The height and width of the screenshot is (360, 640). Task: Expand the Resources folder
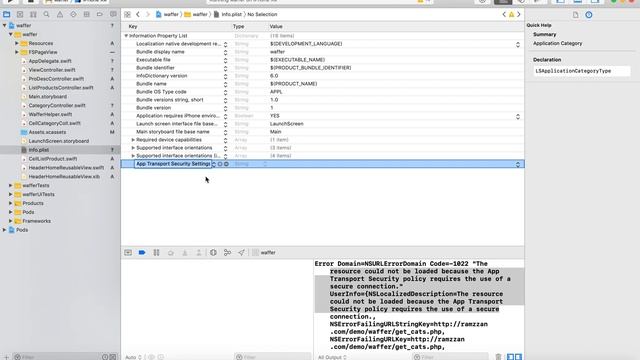(x=17, y=43)
